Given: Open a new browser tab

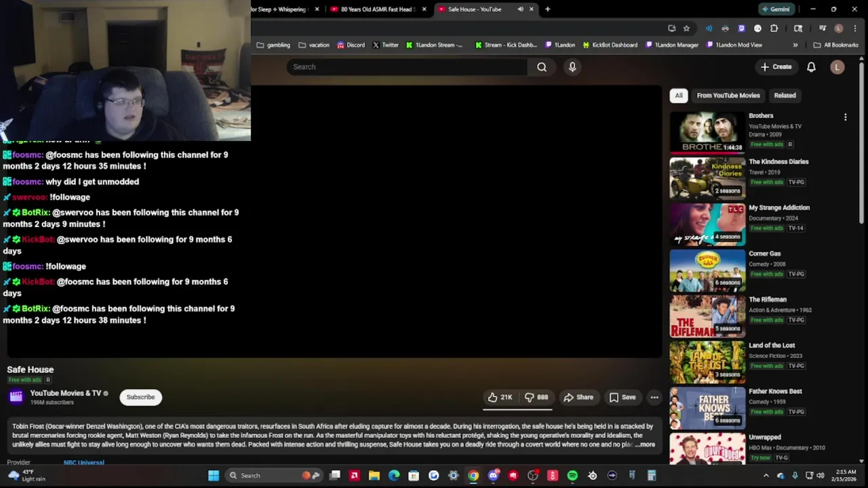Looking at the screenshot, I should [x=547, y=9].
